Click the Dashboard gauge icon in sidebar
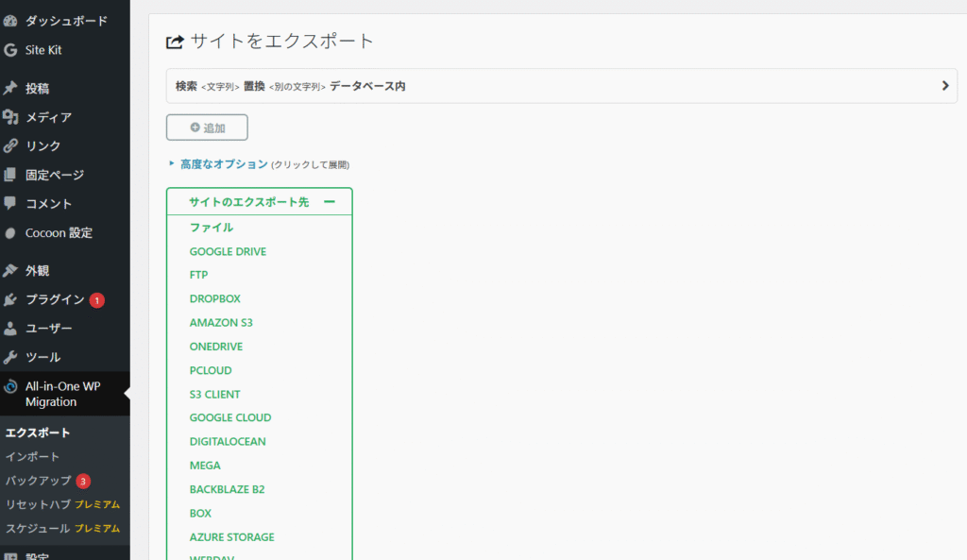 pyautogui.click(x=10, y=21)
